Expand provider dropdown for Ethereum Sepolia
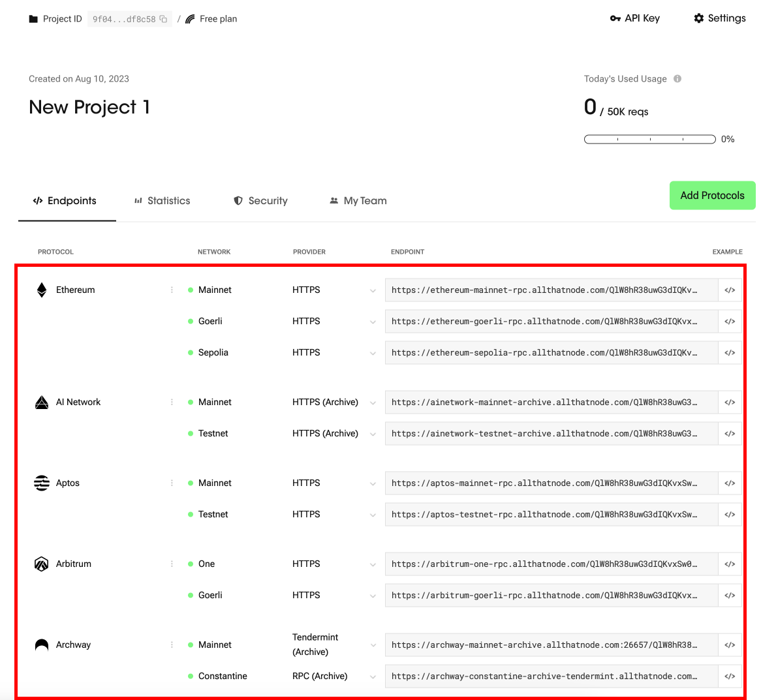761x700 pixels. click(x=373, y=353)
